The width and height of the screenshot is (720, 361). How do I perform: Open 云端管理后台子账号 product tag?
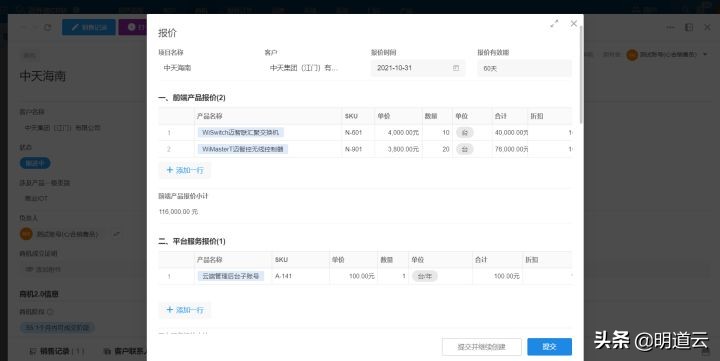coord(231,276)
